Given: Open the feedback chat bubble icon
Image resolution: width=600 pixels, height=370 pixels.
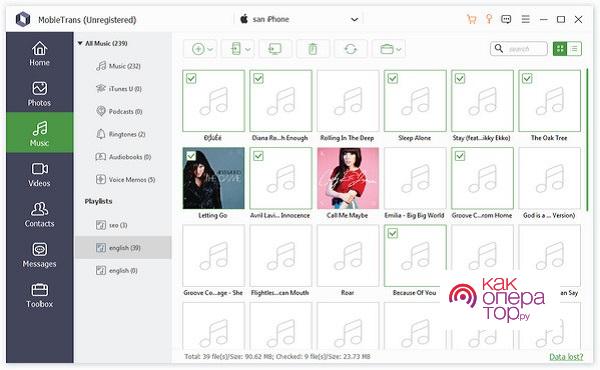Looking at the screenshot, I should click(x=506, y=19).
